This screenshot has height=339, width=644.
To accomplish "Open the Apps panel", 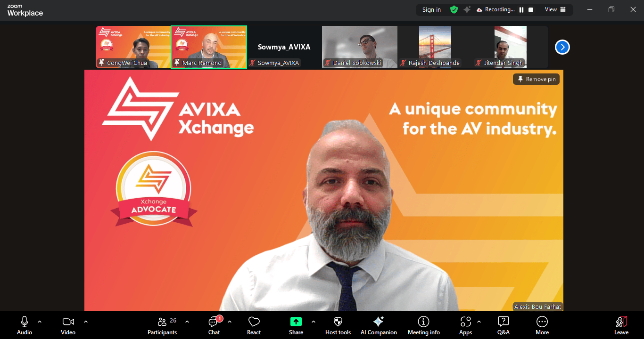I will click(x=465, y=325).
